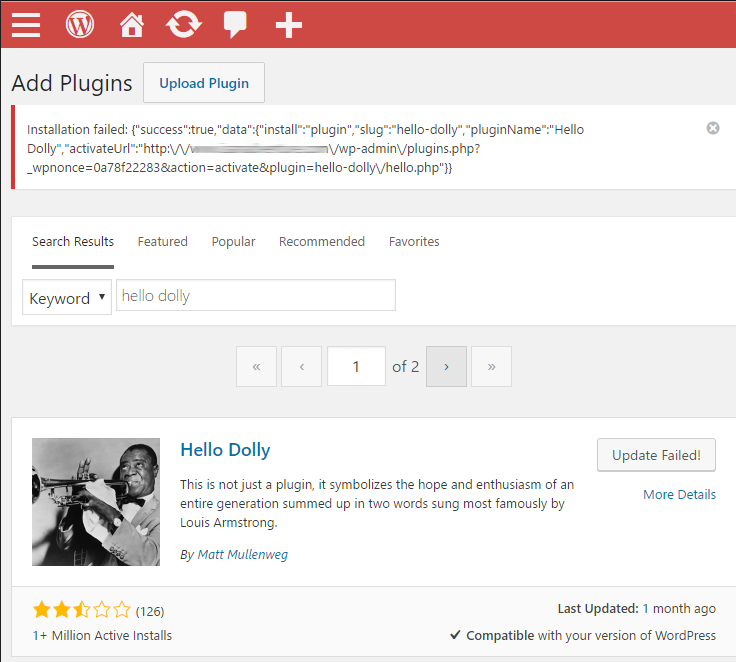This screenshot has width=736, height=662.
Task: Open More Details for Hello Dolly
Action: pos(679,494)
